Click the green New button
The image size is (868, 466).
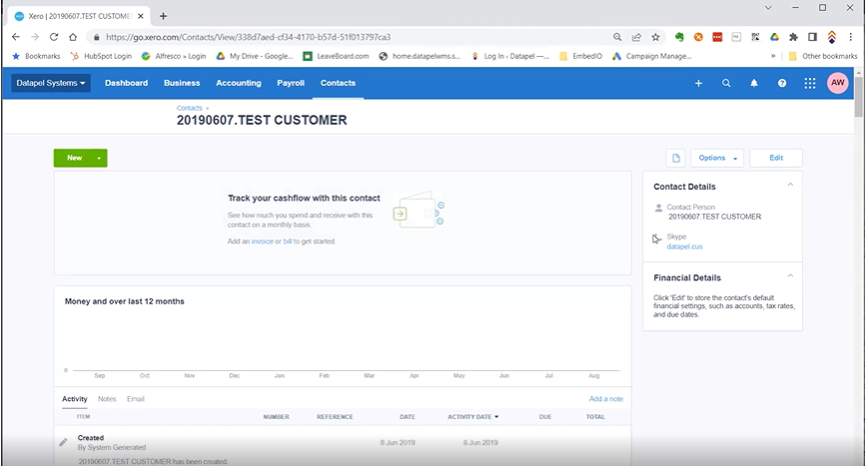coord(74,158)
